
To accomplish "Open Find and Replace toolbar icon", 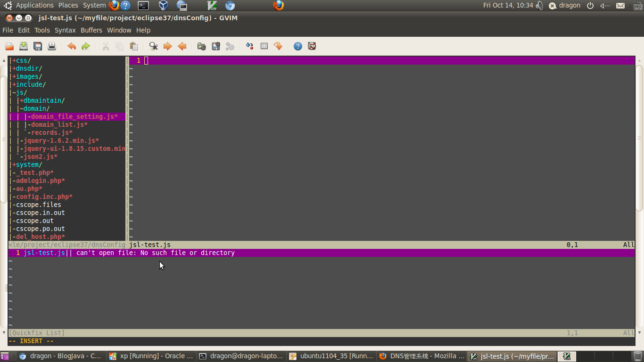I will 154,46.
